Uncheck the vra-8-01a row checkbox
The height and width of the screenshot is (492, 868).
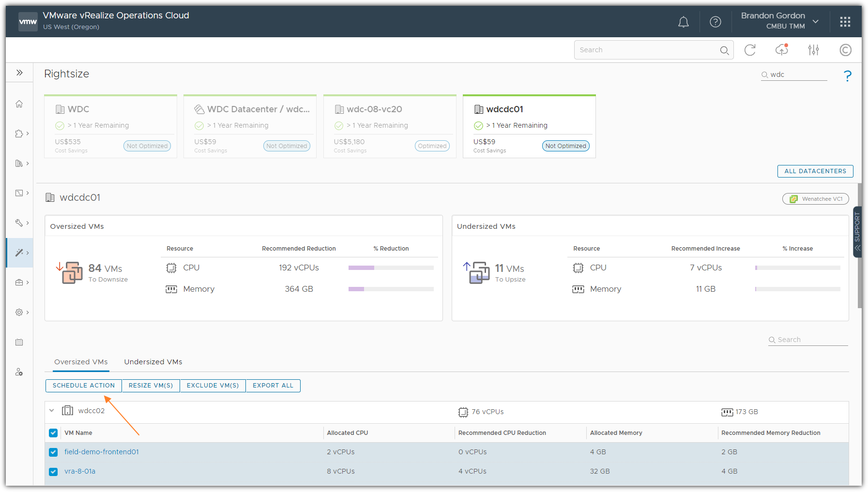coord(53,472)
